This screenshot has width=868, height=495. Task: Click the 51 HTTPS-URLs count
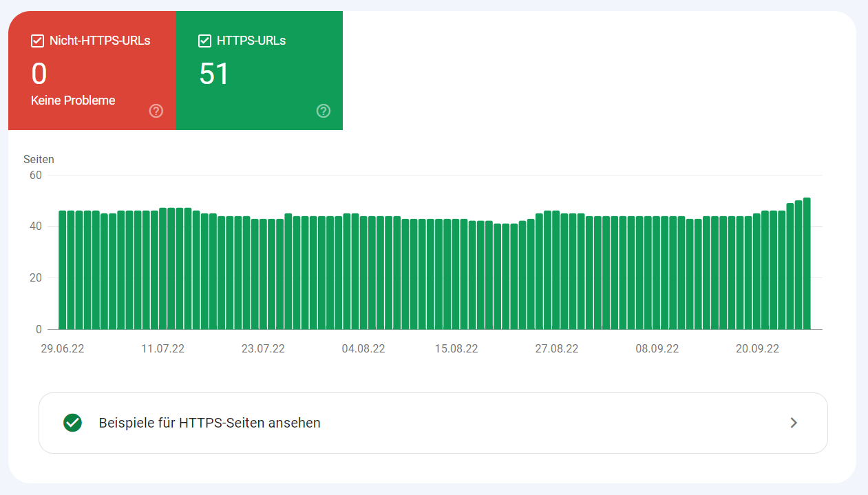[214, 73]
